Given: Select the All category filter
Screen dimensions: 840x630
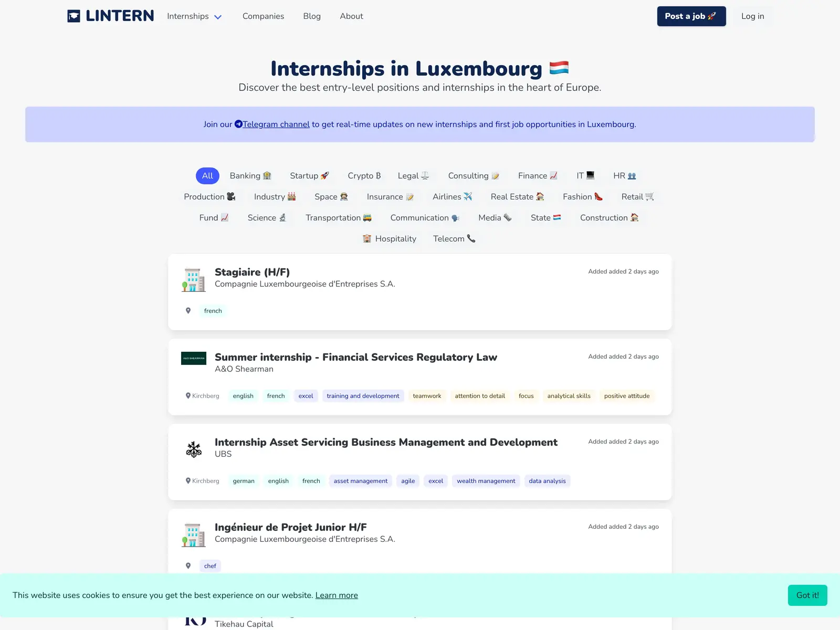Looking at the screenshot, I should pos(207,176).
